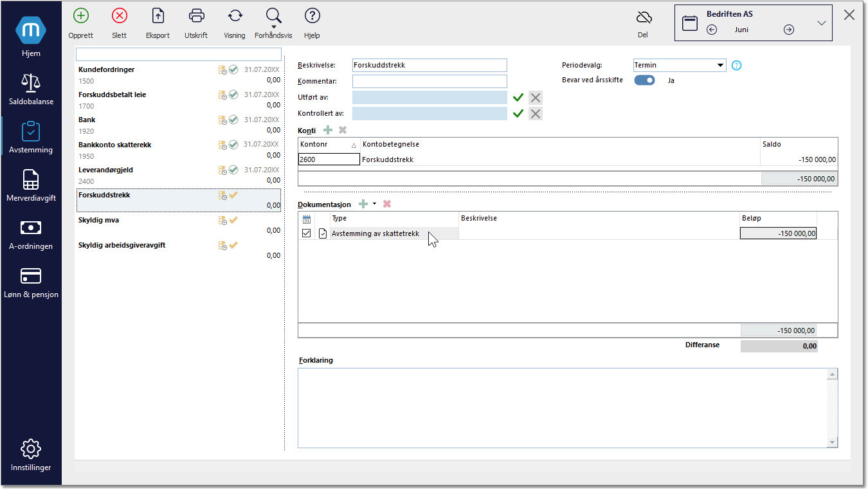Screen dimensions: 868x490
Task: Click the red Slett icon
Action: tap(120, 16)
